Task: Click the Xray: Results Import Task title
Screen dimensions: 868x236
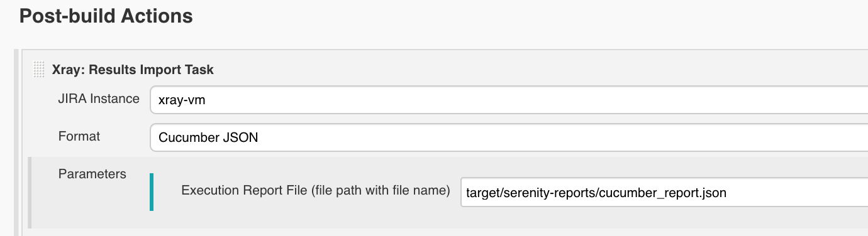Action: click(x=133, y=70)
